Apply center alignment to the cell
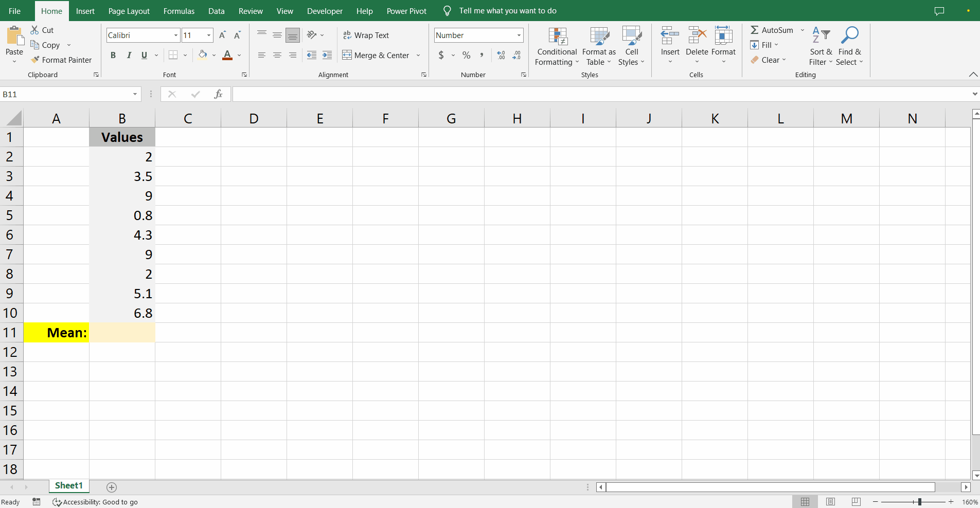This screenshot has height=508, width=980. [277, 55]
